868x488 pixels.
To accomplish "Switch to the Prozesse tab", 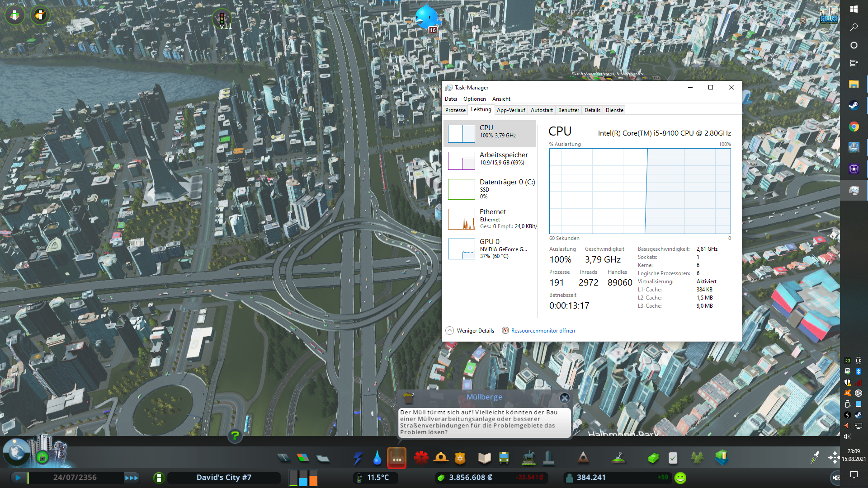I will 455,110.
